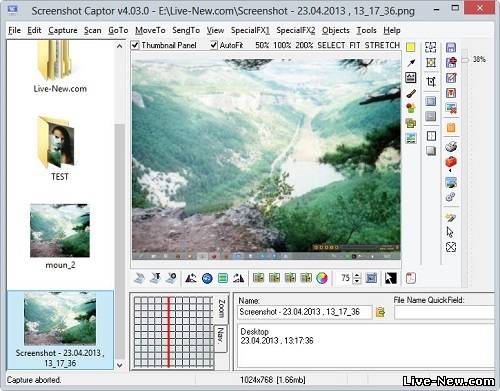The width and height of the screenshot is (500, 391).
Task: Click the delete image red X icon
Action: (451, 108)
